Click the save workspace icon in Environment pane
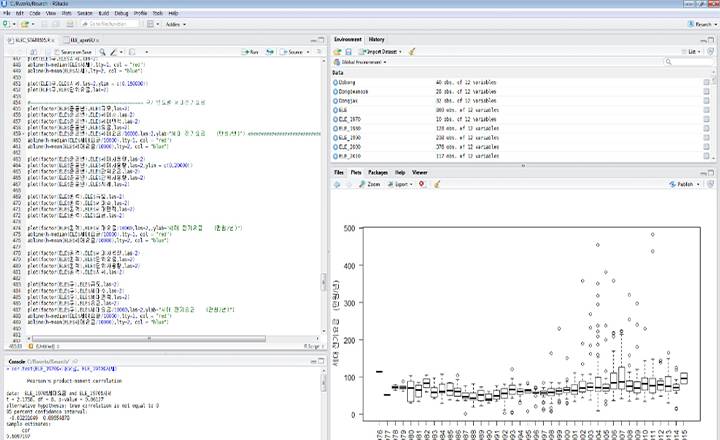This screenshot has height=440, width=720. click(347, 50)
